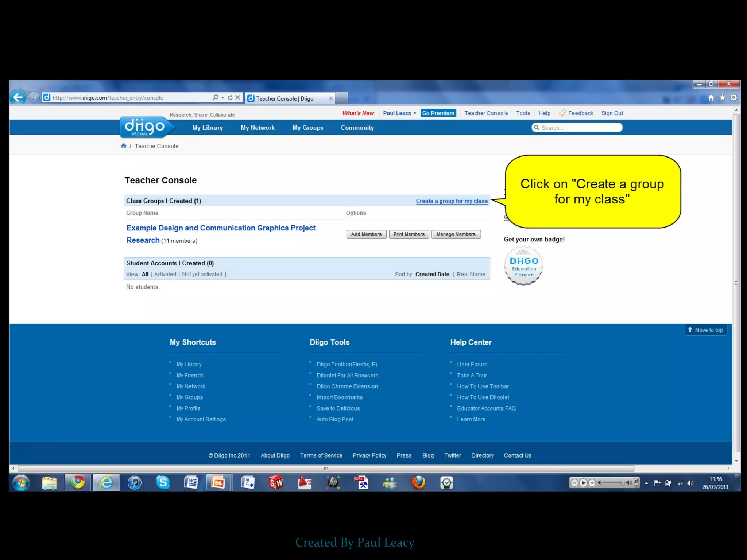Open My Library in navigation bar
Viewport: 747px width, 560px height.
208,128
